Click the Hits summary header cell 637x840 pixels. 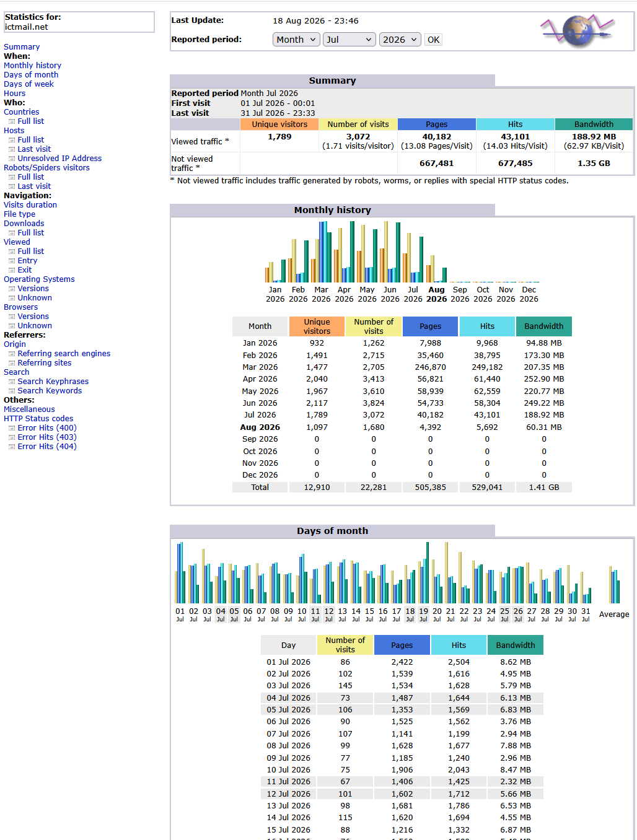(516, 125)
